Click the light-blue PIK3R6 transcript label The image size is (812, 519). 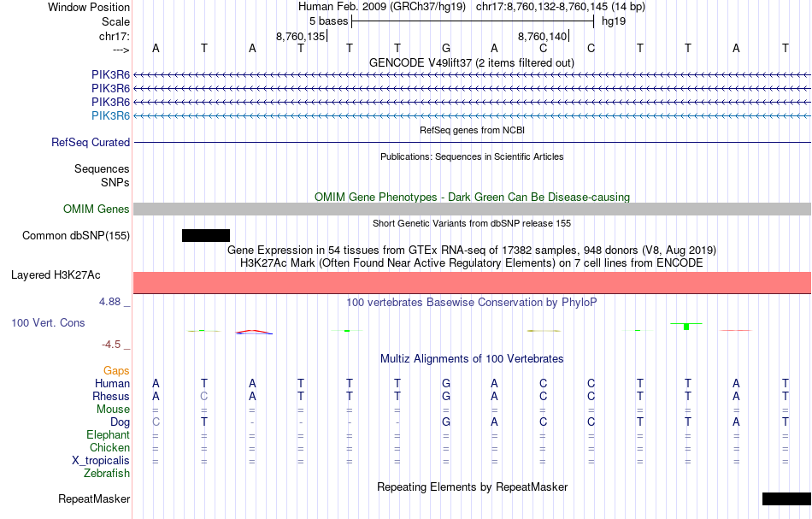[x=110, y=115]
